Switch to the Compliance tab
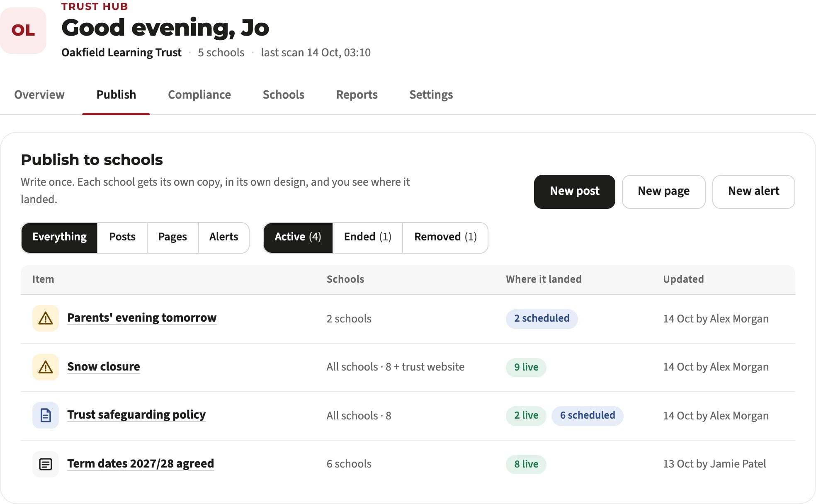 click(199, 95)
